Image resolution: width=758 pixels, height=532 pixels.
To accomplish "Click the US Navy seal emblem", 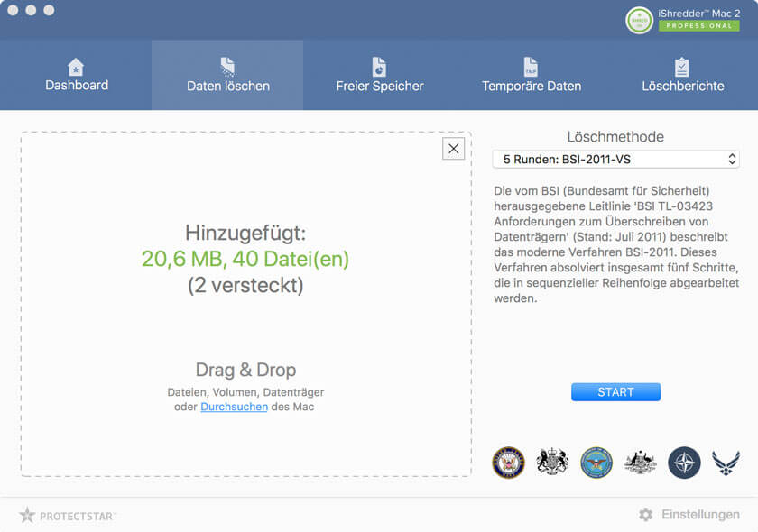I will coord(508,463).
